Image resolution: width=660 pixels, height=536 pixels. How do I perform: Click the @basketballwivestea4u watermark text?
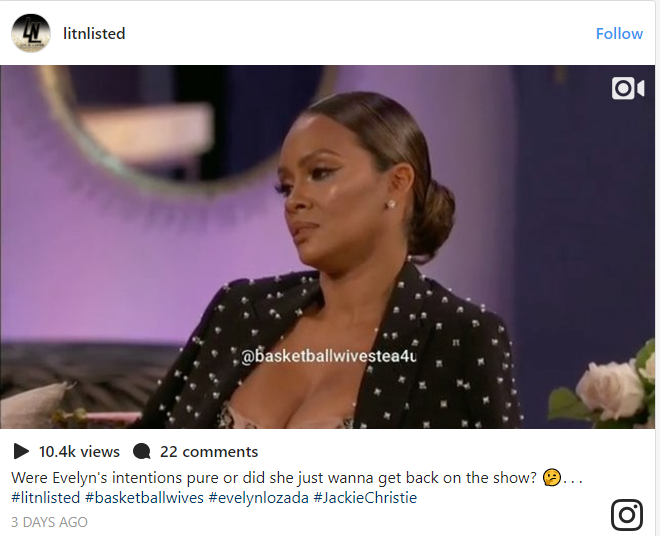329,356
